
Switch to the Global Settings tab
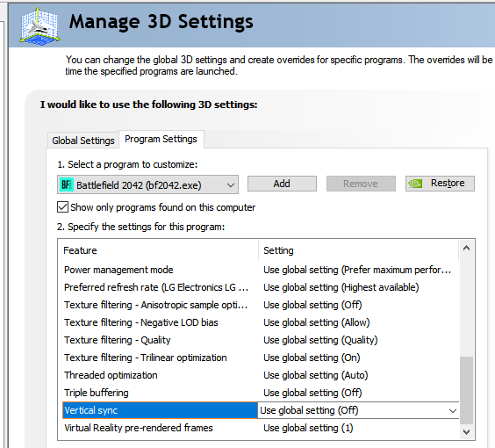tap(83, 141)
